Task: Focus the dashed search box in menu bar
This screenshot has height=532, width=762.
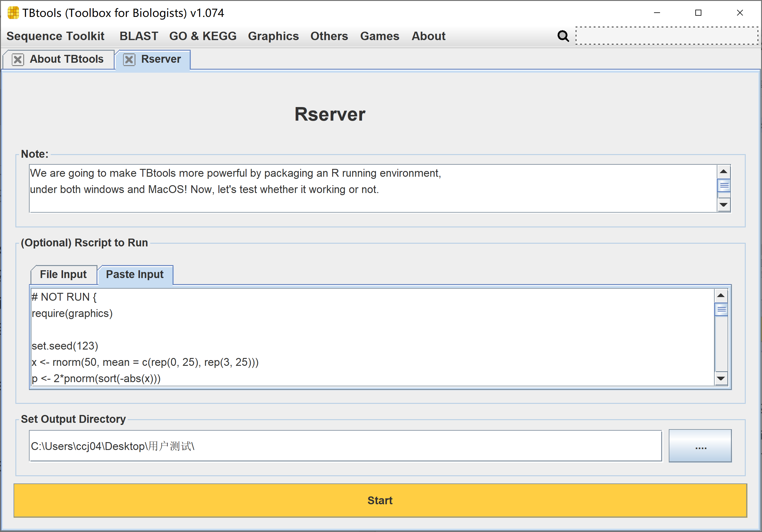Action: point(667,36)
